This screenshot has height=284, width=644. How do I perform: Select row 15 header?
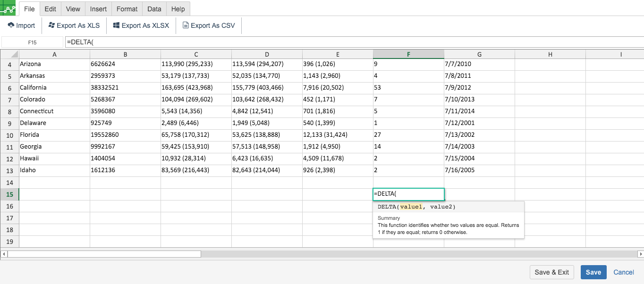[9, 194]
